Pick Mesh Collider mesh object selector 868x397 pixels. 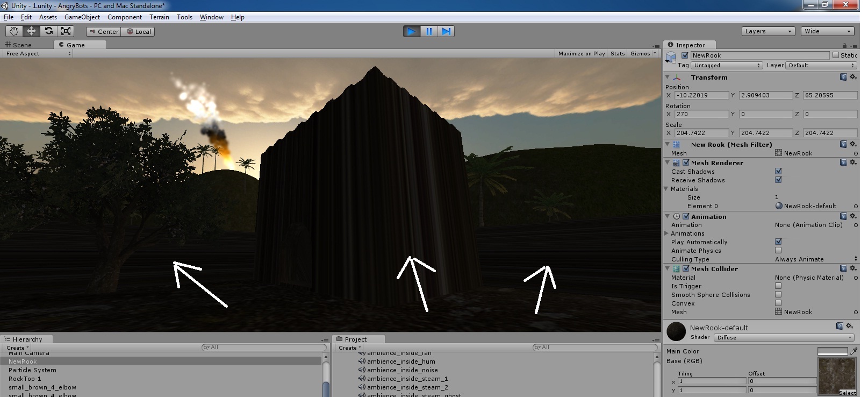[856, 312]
